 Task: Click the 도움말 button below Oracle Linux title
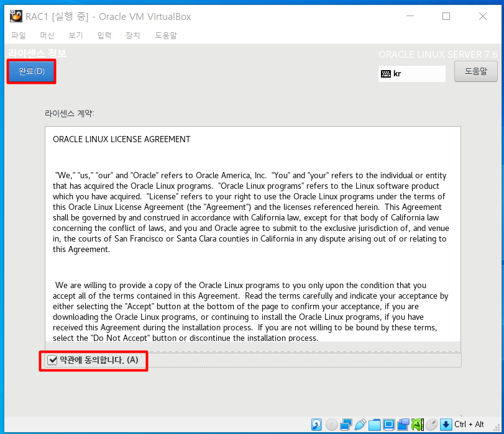475,71
